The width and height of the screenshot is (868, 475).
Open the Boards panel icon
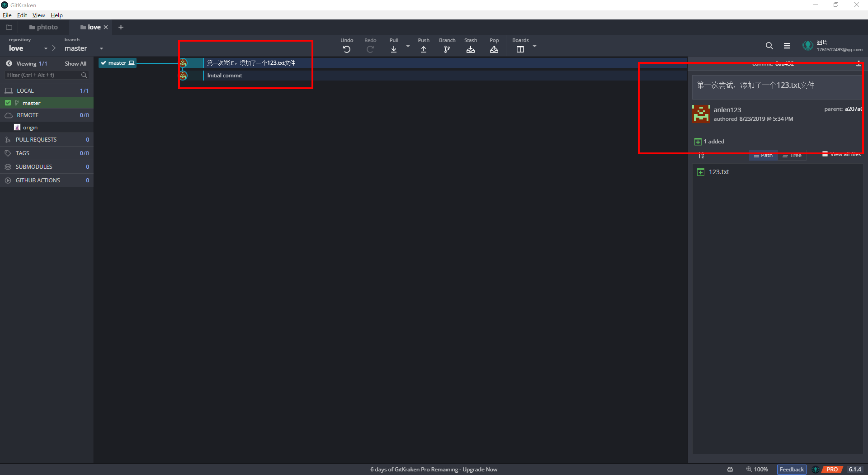[520, 49]
